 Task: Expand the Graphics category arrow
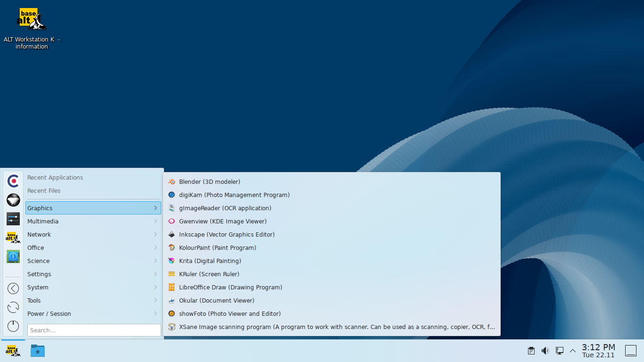click(156, 208)
